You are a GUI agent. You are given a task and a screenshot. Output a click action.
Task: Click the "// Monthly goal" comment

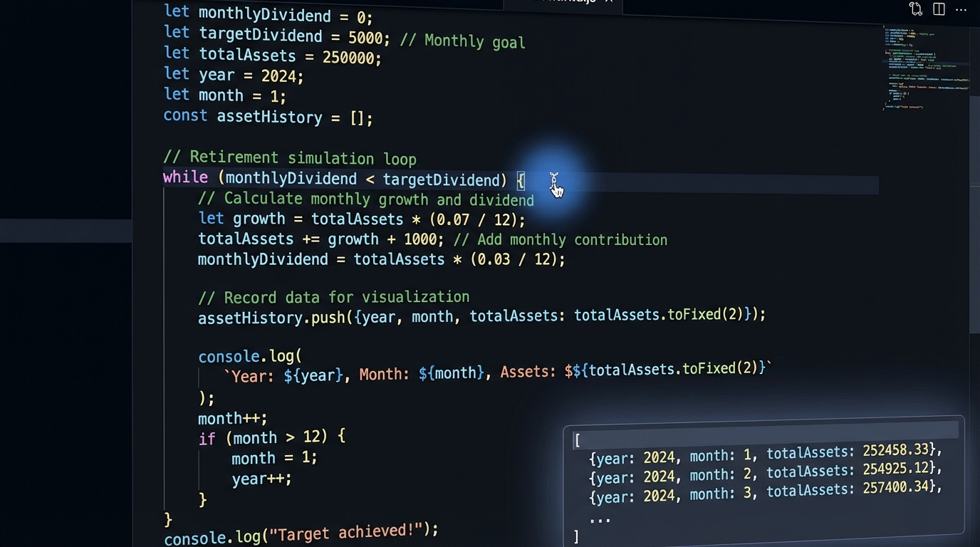coord(462,41)
